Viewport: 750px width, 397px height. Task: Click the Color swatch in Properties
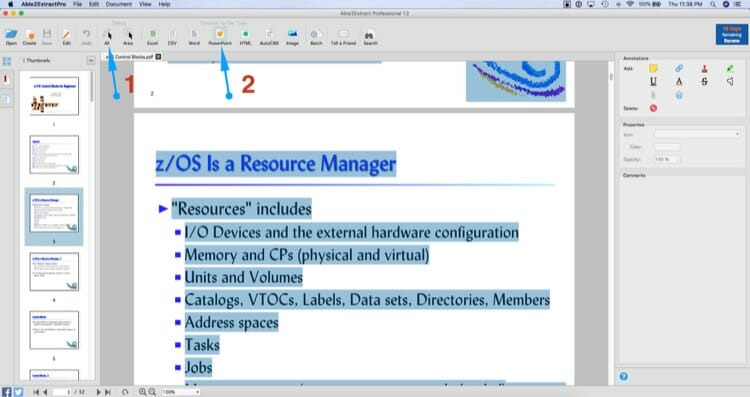point(667,147)
